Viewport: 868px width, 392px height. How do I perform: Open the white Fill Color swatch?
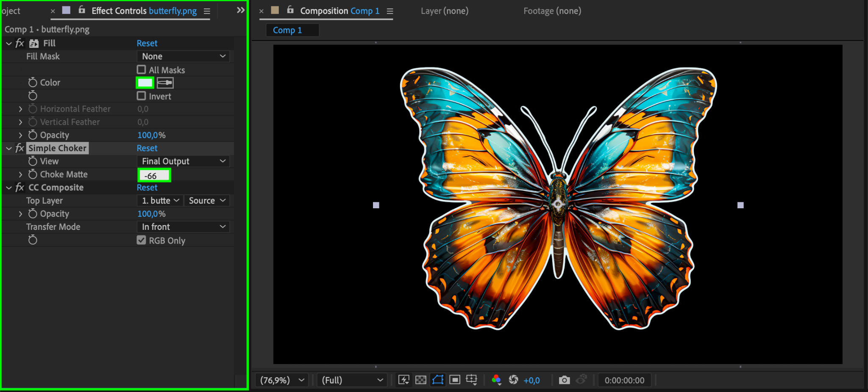145,83
